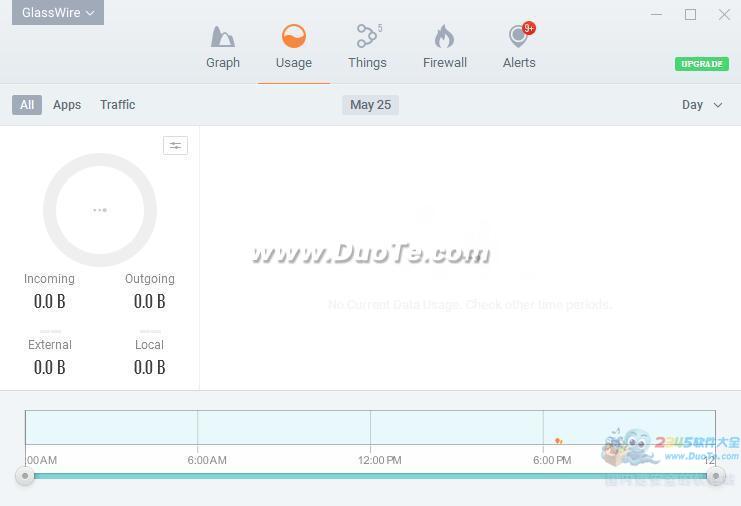Open the Graph view icon

222,37
